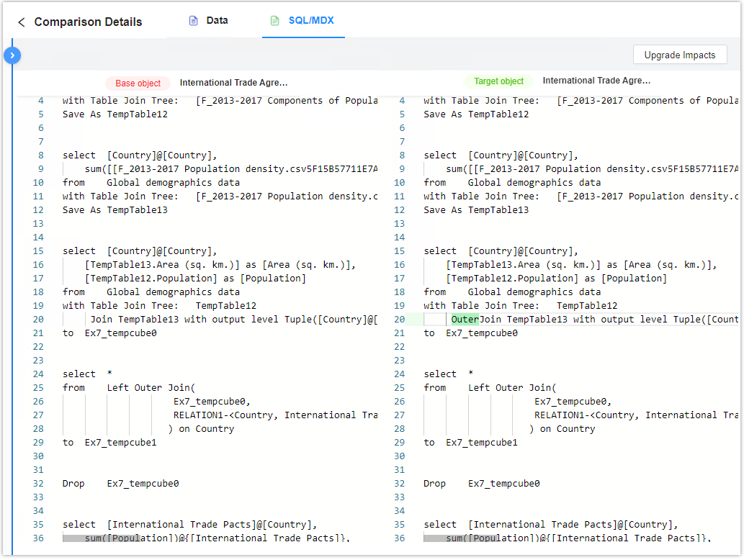Click 'Drop Ex7_tempcube0' line in the base pane
This screenshot has height=560, width=744.
pyautogui.click(x=120, y=484)
